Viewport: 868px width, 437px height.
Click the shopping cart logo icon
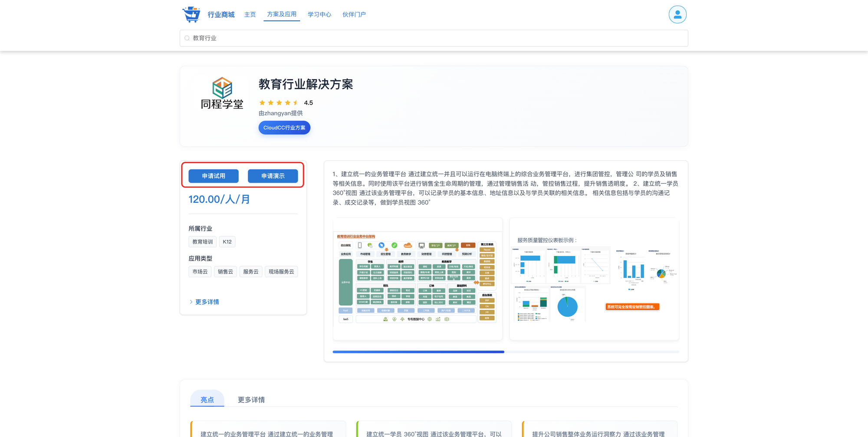coord(191,14)
